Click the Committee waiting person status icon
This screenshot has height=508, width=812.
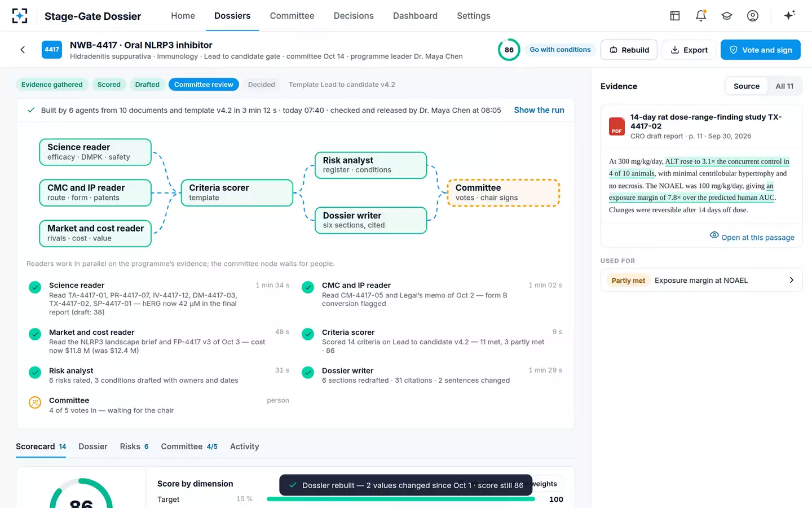[35, 402]
